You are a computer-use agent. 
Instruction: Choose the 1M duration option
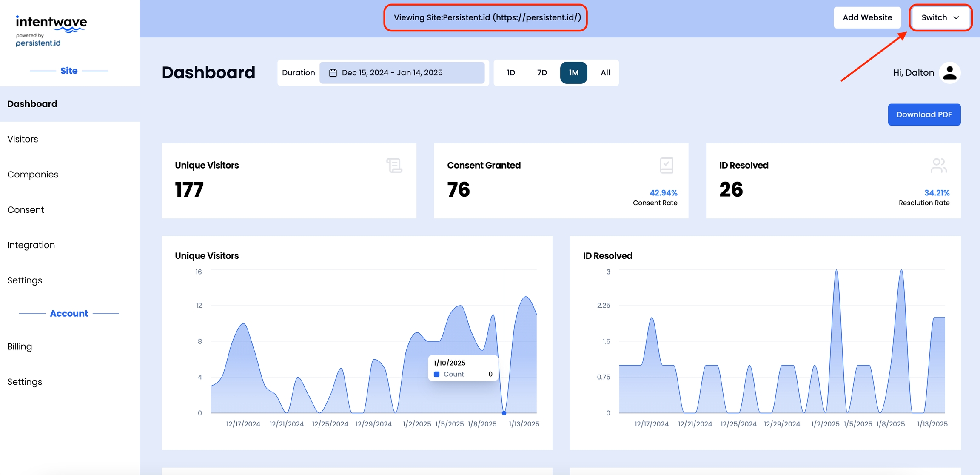pyautogui.click(x=573, y=73)
